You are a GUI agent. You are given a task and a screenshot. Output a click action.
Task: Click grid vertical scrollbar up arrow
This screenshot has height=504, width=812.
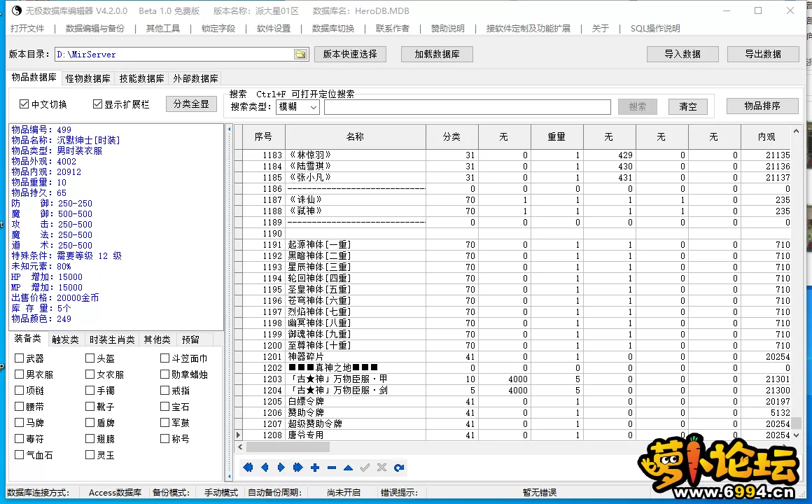[796, 131]
